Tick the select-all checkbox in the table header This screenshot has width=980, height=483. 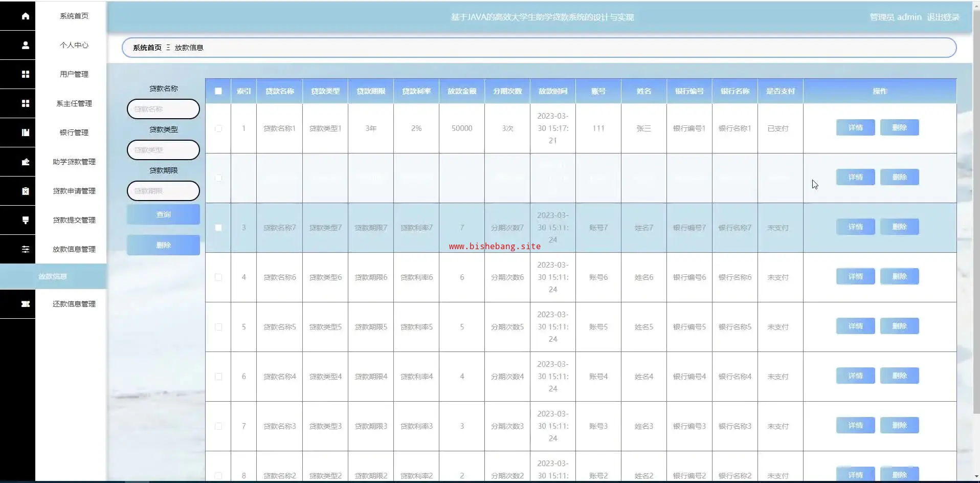pos(218,91)
